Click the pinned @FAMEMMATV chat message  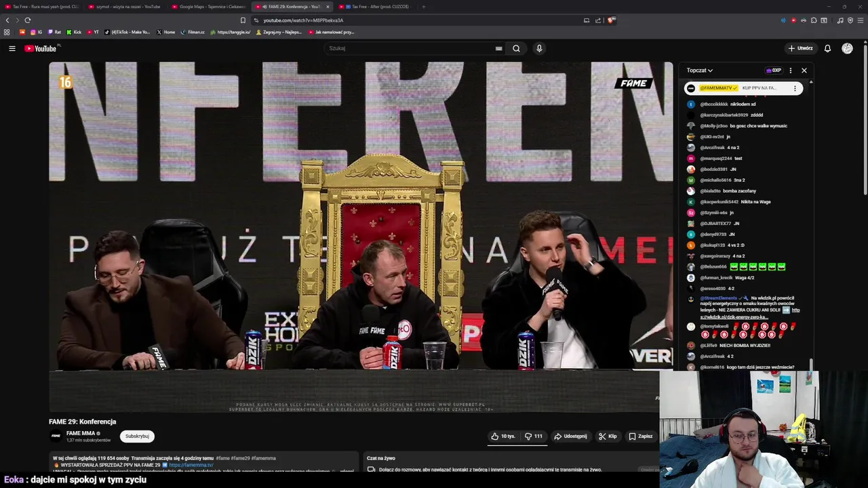click(x=743, y=88)
